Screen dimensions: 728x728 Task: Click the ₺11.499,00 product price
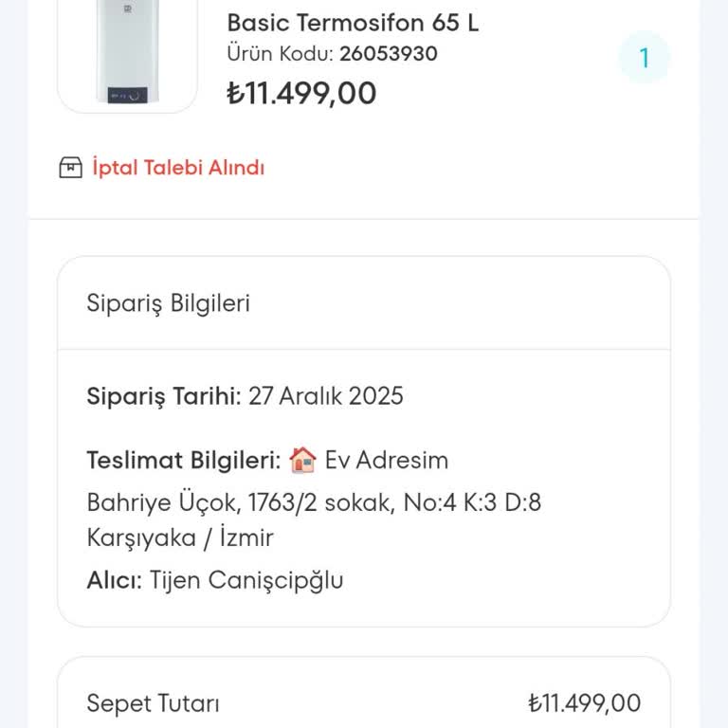click(301, 93)
